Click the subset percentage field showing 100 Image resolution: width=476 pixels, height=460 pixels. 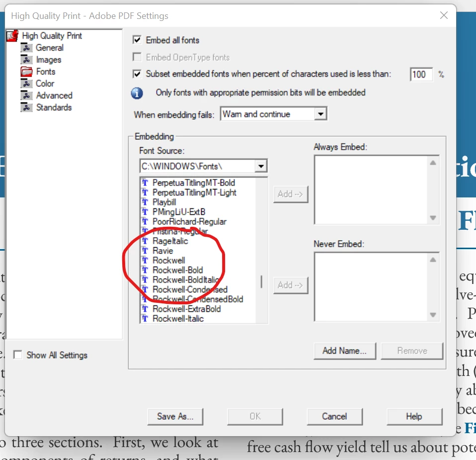421,75
